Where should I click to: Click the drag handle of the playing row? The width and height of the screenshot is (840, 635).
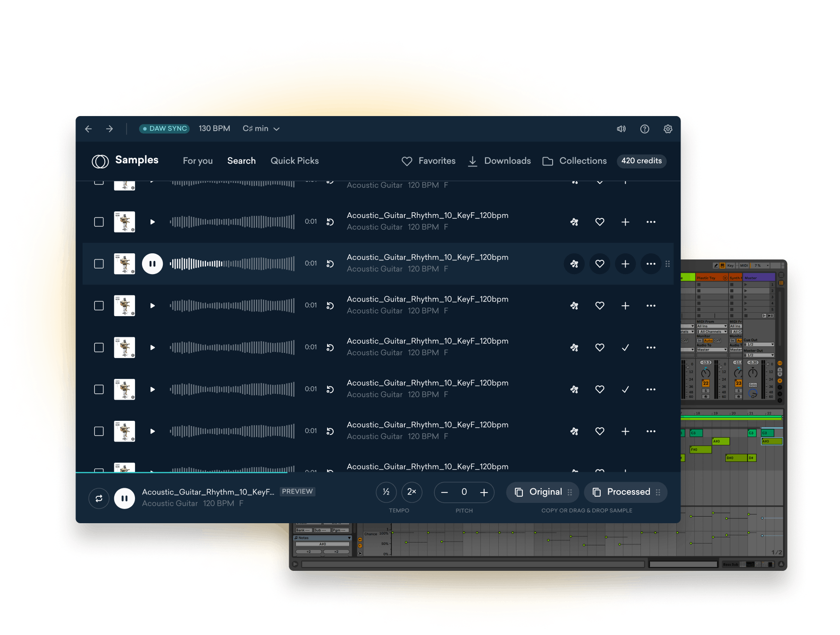pyautogui.click(x=667, y=264)
